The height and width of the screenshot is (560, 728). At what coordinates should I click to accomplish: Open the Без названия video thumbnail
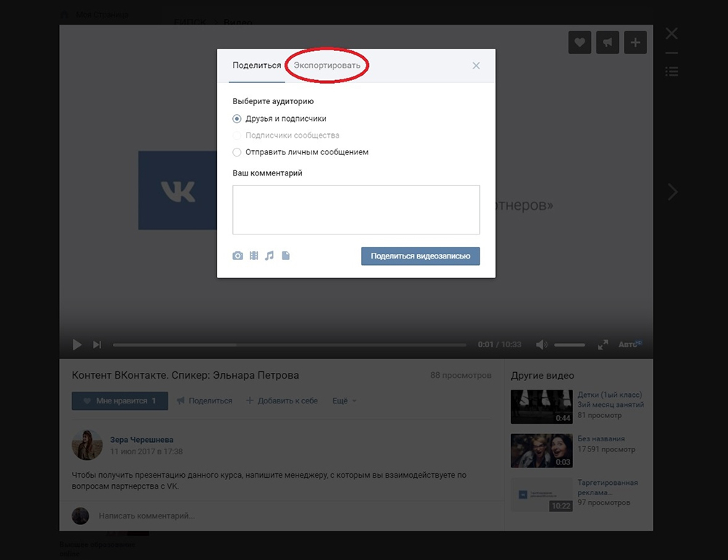pyautogui.click(x=542, y=451)
